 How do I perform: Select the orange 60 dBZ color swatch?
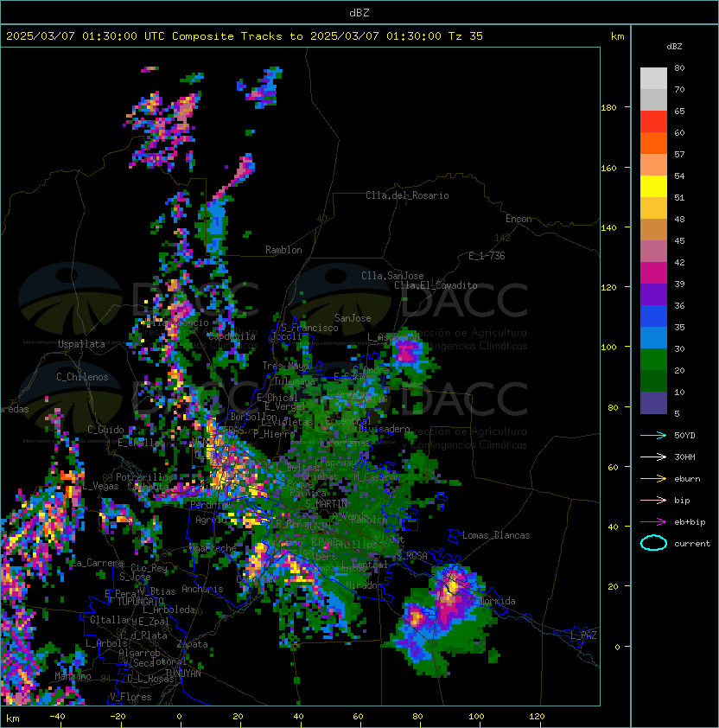pos(653,143)
